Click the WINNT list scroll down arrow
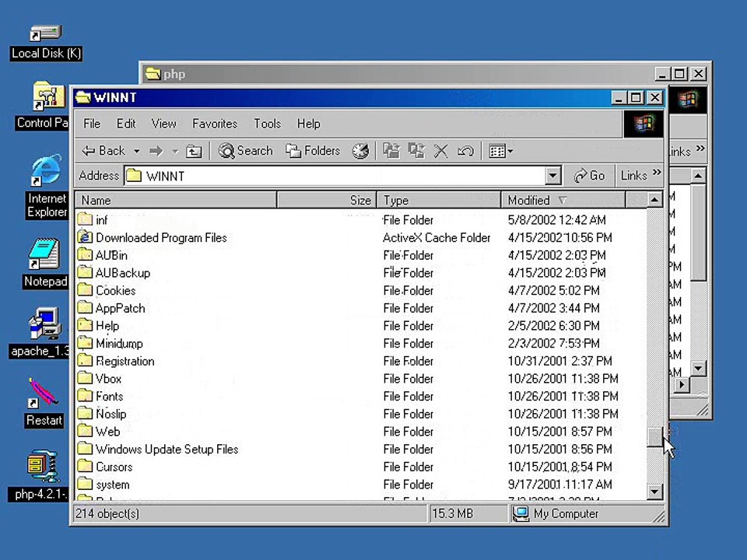 click(x=654, y=491)
